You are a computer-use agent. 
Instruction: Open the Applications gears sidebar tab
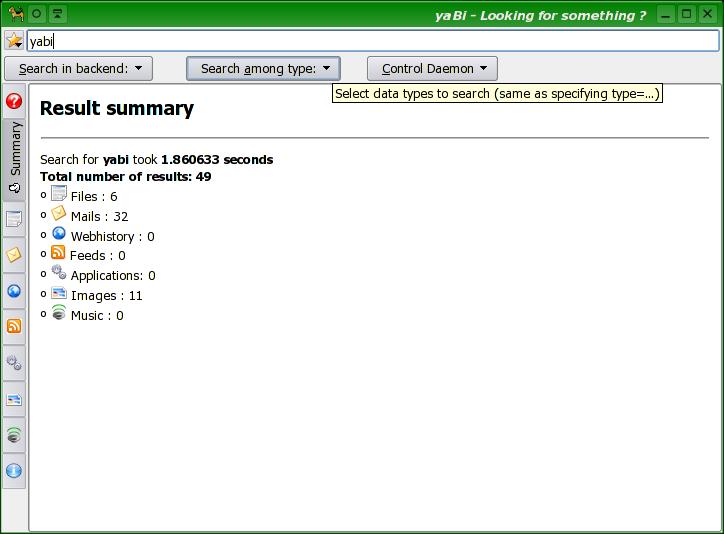(x=14, y=363)
